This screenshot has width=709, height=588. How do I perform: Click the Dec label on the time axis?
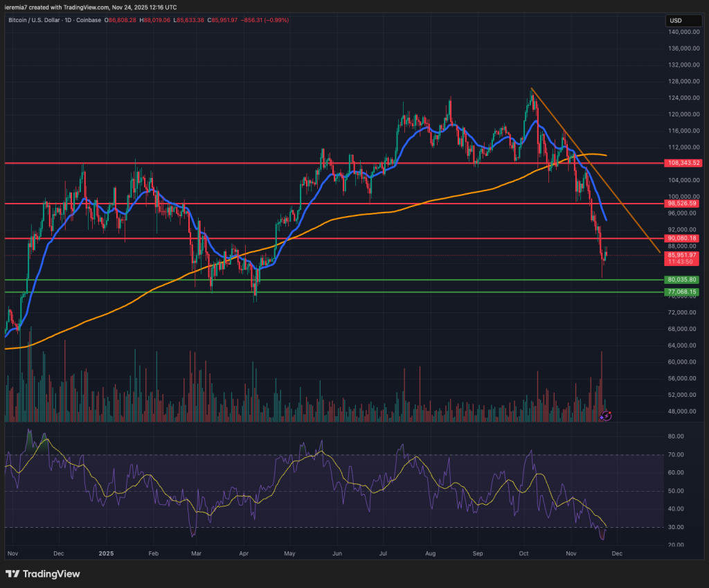616,553
